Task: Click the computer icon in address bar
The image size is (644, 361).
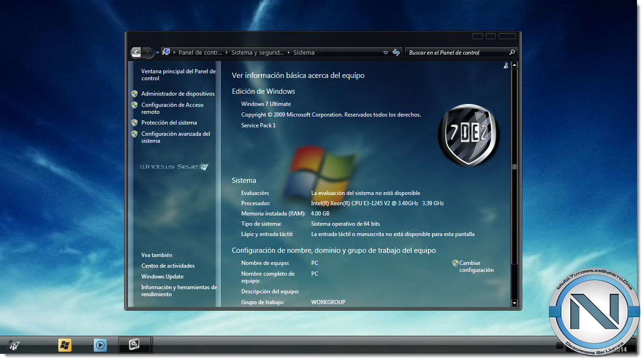Action: click(x=166, y=52)
